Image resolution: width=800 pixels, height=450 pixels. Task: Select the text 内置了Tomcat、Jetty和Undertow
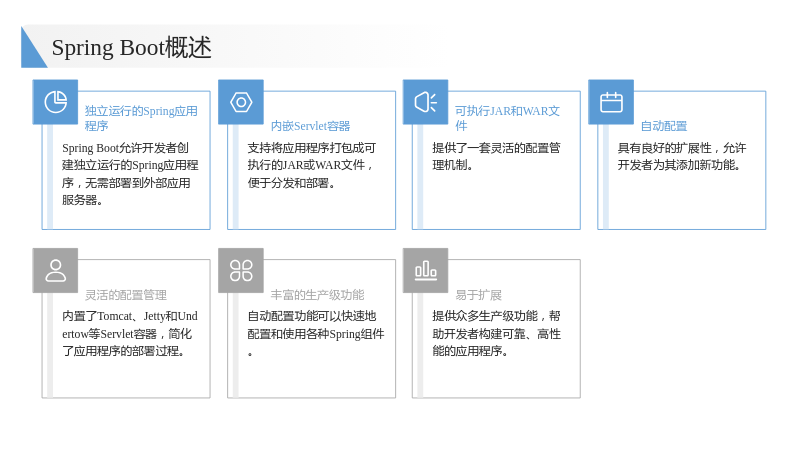point(130,334)
